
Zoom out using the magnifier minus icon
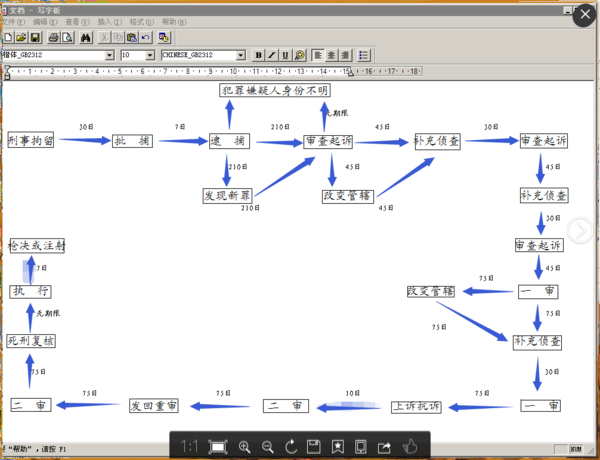pyautogui.click(x=267, y=445)
